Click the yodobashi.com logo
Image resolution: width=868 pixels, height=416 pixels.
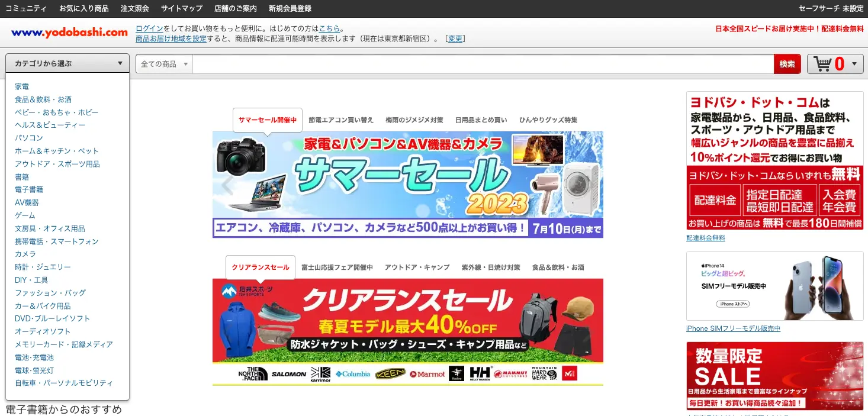[69, 33]
